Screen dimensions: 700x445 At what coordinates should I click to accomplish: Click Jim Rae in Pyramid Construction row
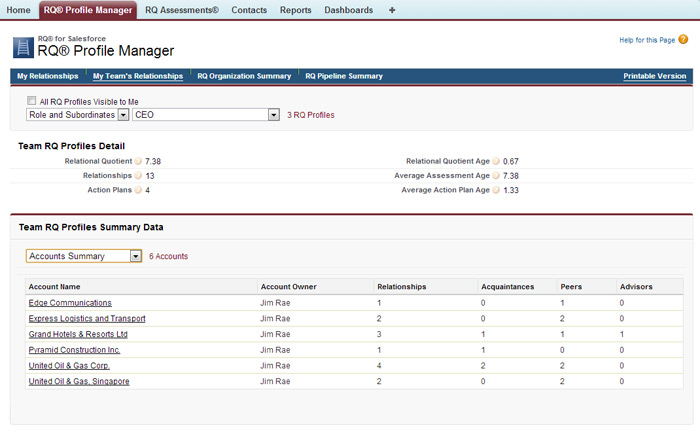pyautogui.click(x=275, y=350)
